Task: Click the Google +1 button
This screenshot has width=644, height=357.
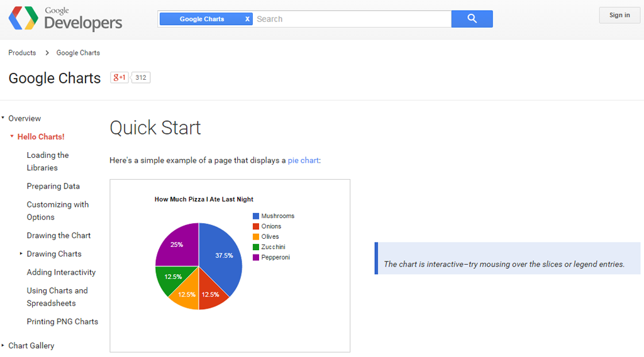Action: pyautogui.click(x=119, y=77)
